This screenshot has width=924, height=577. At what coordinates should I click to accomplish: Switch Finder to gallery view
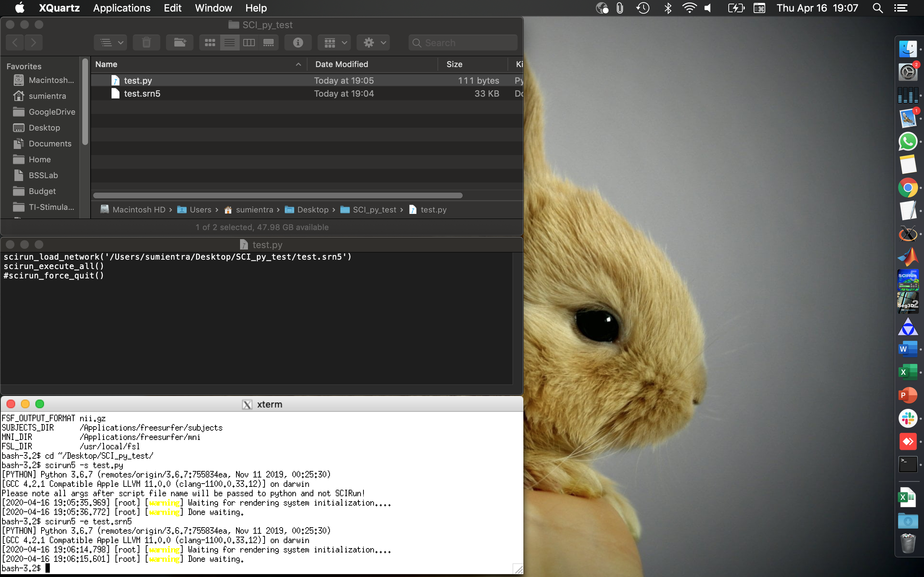pos(269,42)
